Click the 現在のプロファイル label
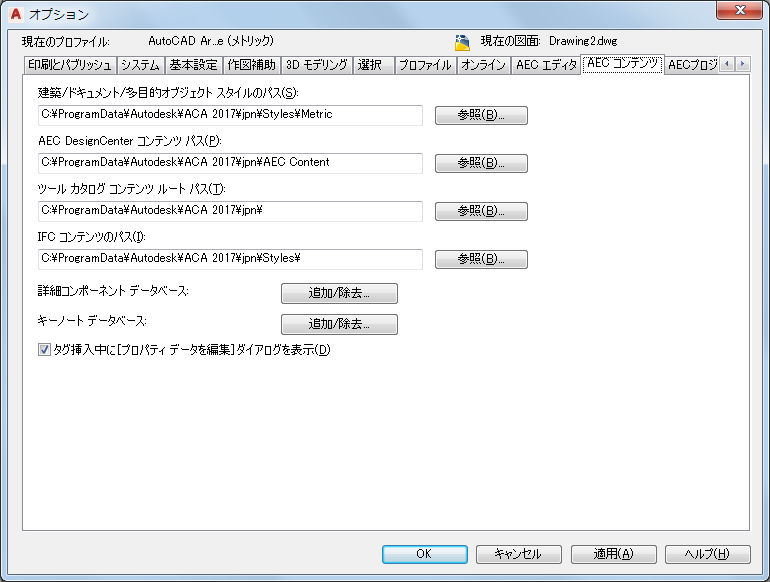The width and height of the screenshot is (770, 582). click(66, 42)
